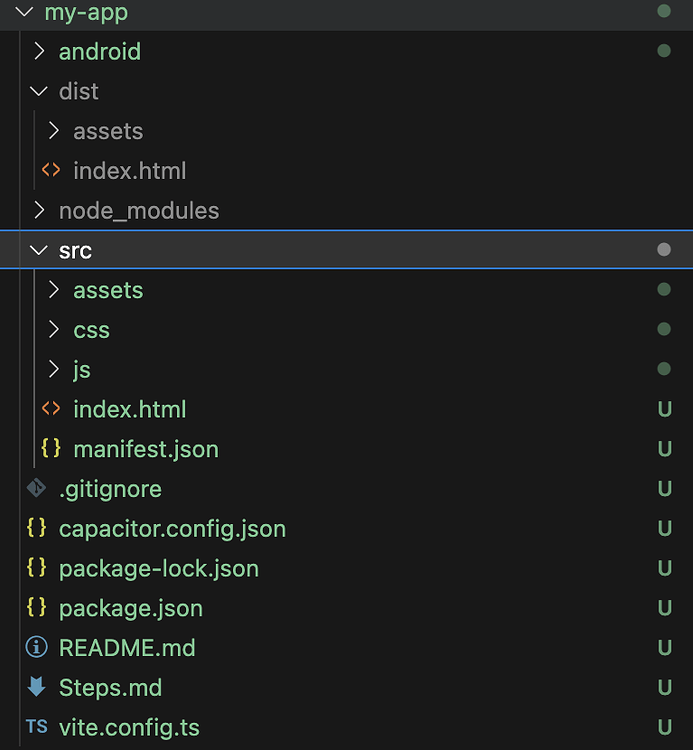Open the package.json file

tap(130, 608)
